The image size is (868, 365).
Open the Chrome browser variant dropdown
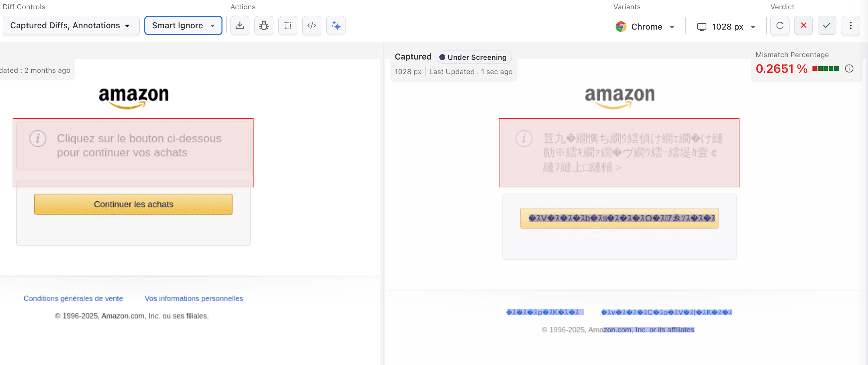645,27
